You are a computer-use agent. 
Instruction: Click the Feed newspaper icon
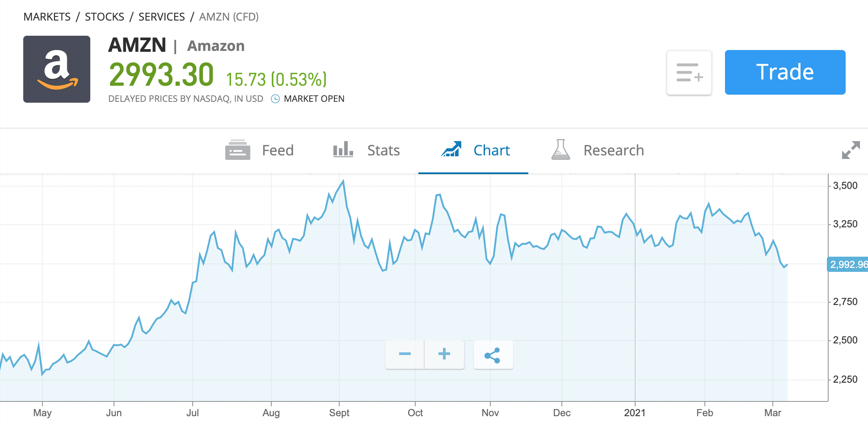(237, 150)
